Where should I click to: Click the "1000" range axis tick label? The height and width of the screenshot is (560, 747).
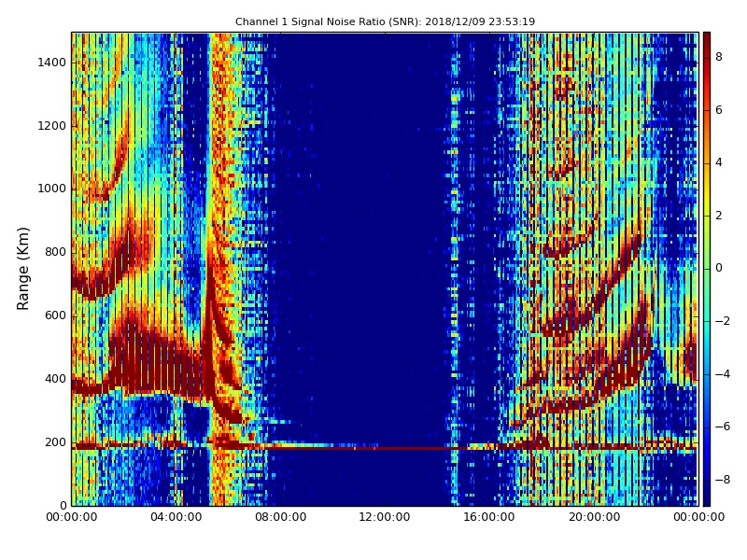click(x=52, y=189)
